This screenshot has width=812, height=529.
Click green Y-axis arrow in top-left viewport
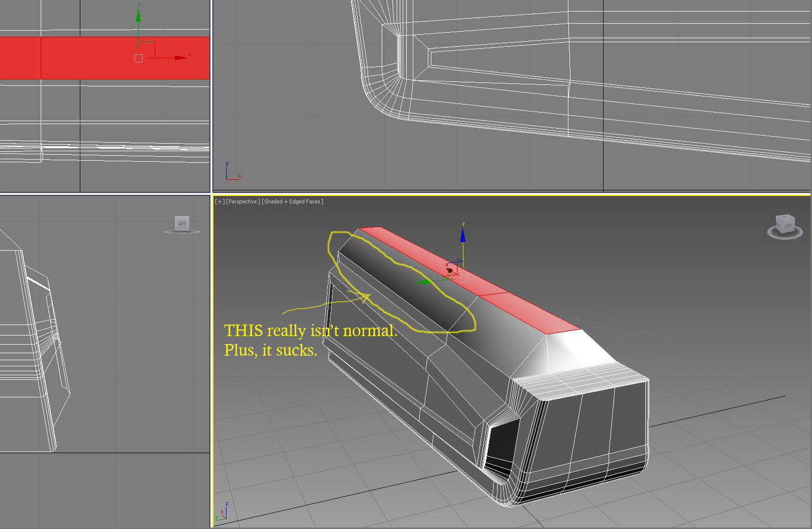[x=138, y=14]
